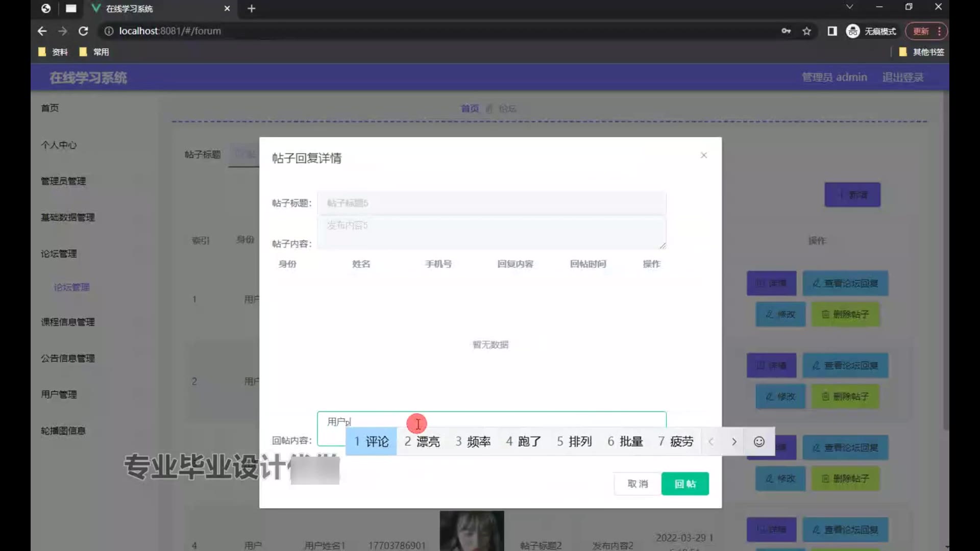Go to previous IME candidate page
This screenshot has width=980, height=551.
click(x=711, y=441)
